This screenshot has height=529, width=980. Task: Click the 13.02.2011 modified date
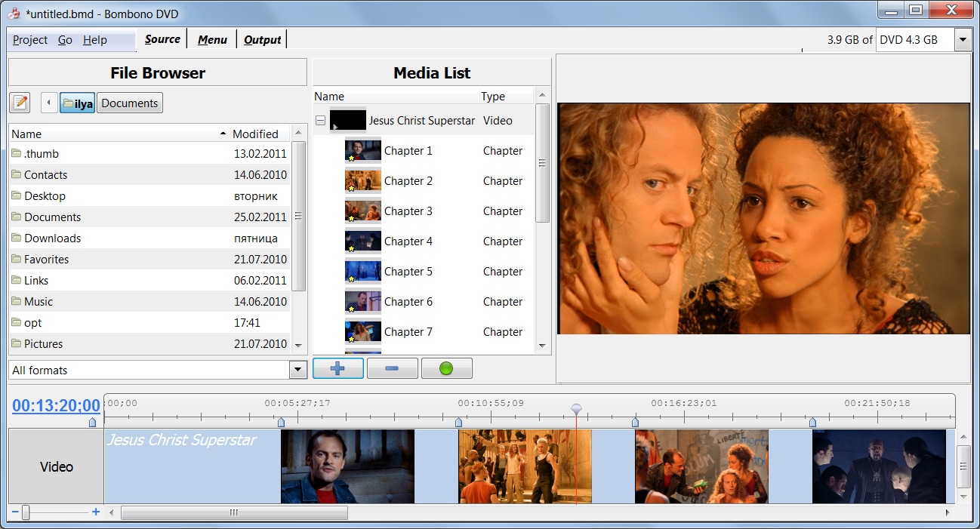[260, 153]
